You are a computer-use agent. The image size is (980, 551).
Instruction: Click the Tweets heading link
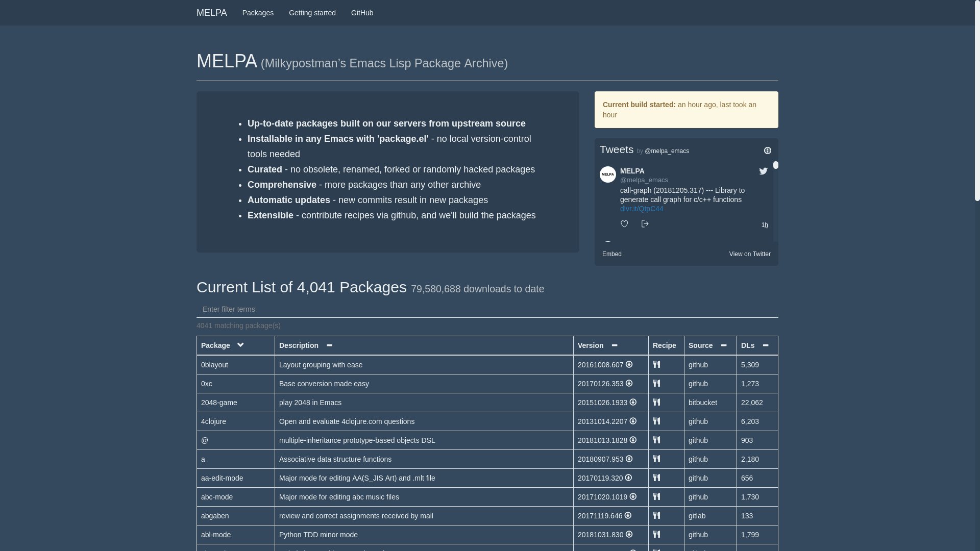tap(617, 149)
